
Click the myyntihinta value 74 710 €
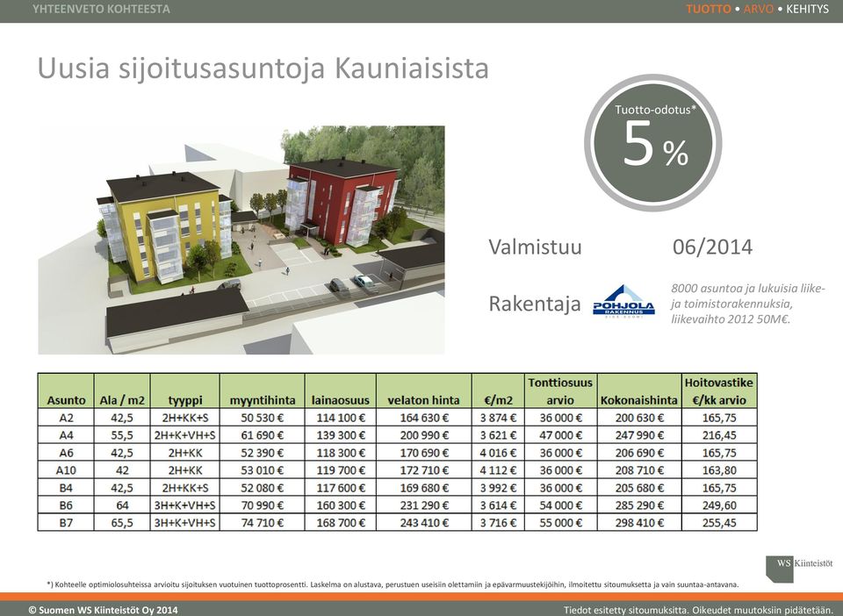pyautogui.click(x=263, y=522)
